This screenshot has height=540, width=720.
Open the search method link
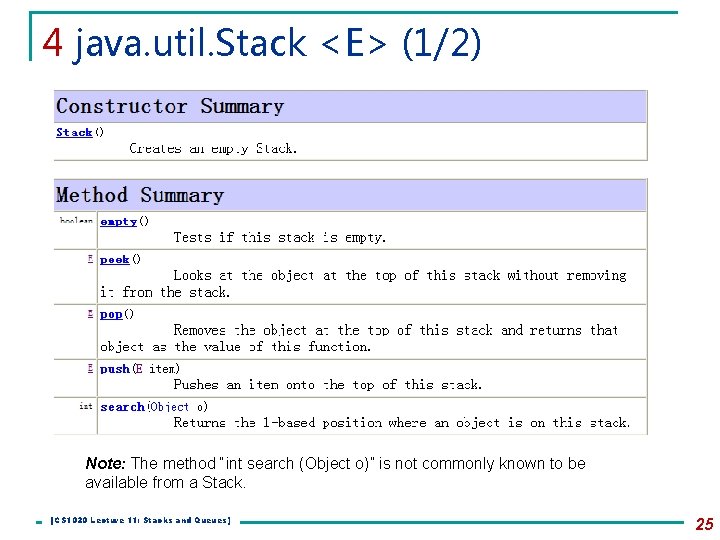click(122, 407)
